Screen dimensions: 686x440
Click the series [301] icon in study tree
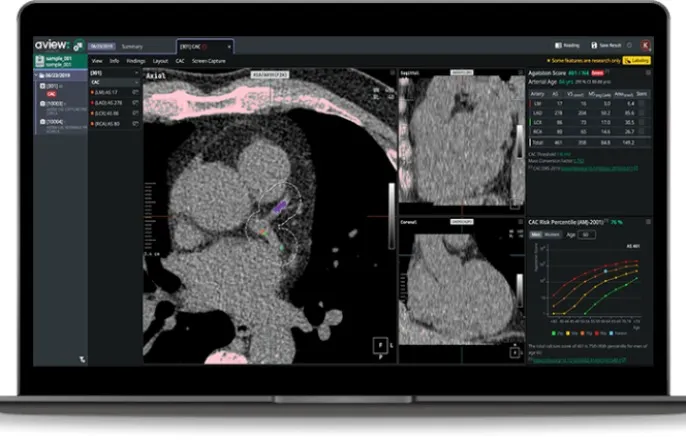click(43, 87)
